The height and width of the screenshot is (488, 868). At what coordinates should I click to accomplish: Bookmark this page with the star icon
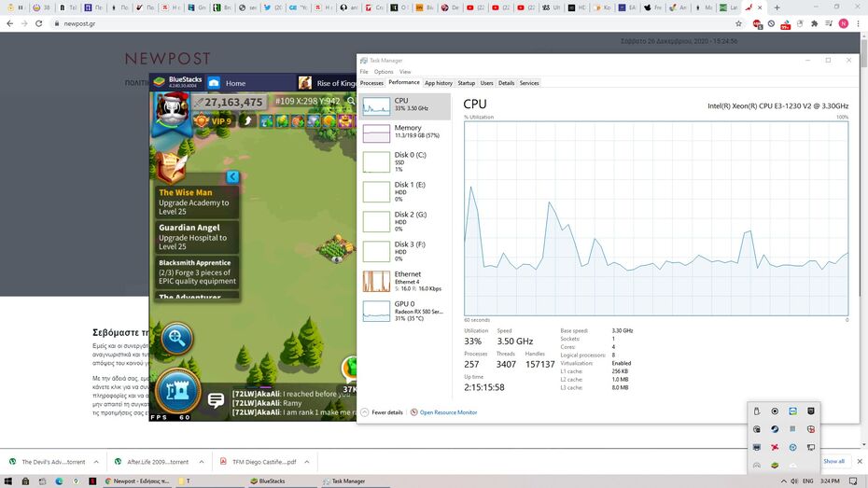pyautogui.click(x=738, y=23)
